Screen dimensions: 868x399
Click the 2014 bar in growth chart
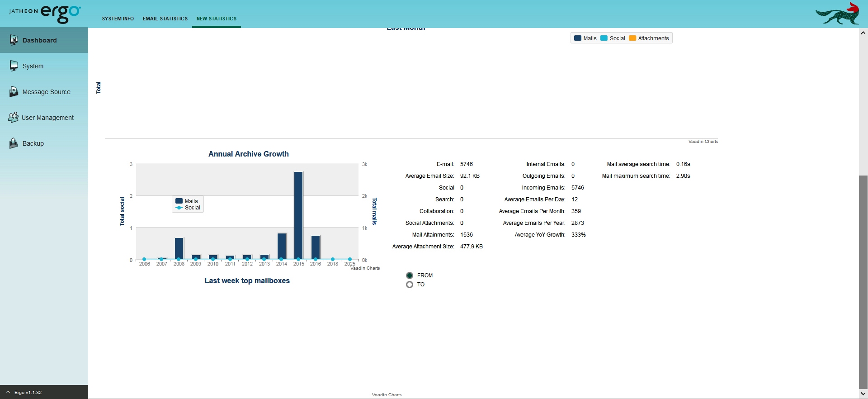(282, 246)
